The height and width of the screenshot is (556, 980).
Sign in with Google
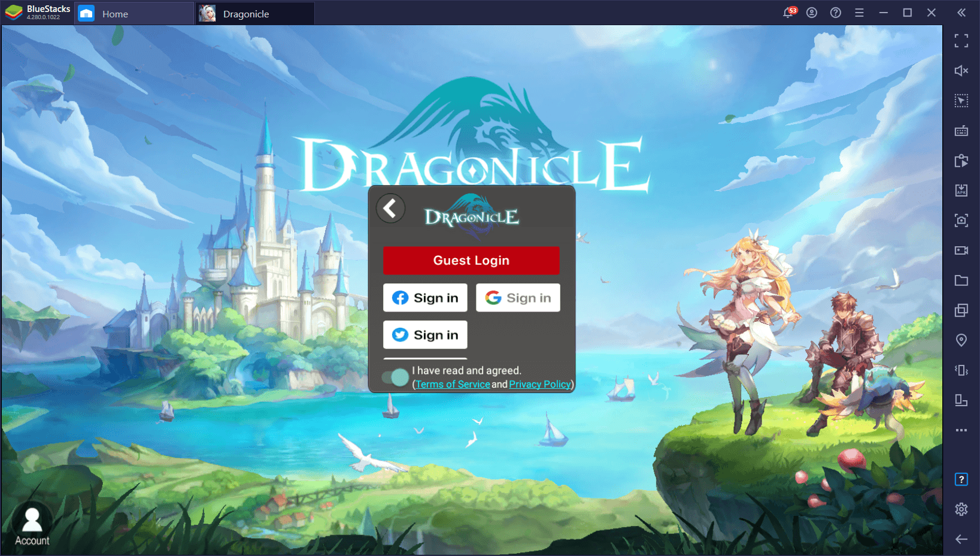[x=518, y=298]
